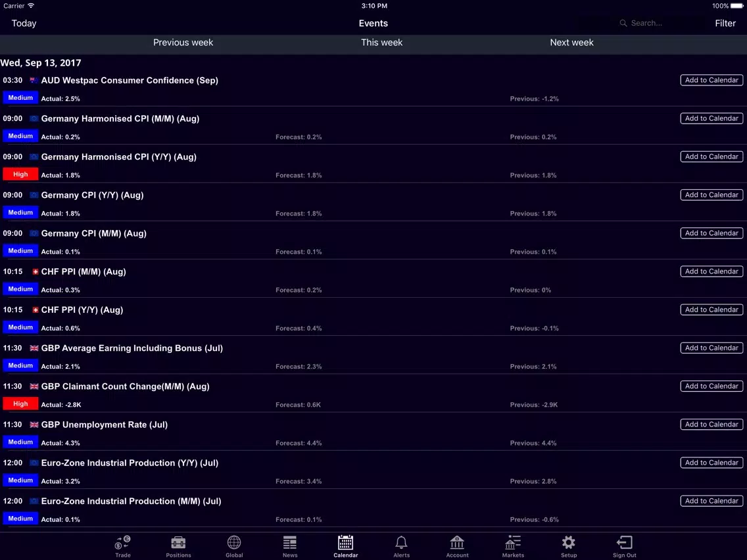Image resolution: width=747 pixels, height=560 pixels.
Task: Open 'GBP Unemployment Rate (Jul)' event title
Action: pos(105,425)
